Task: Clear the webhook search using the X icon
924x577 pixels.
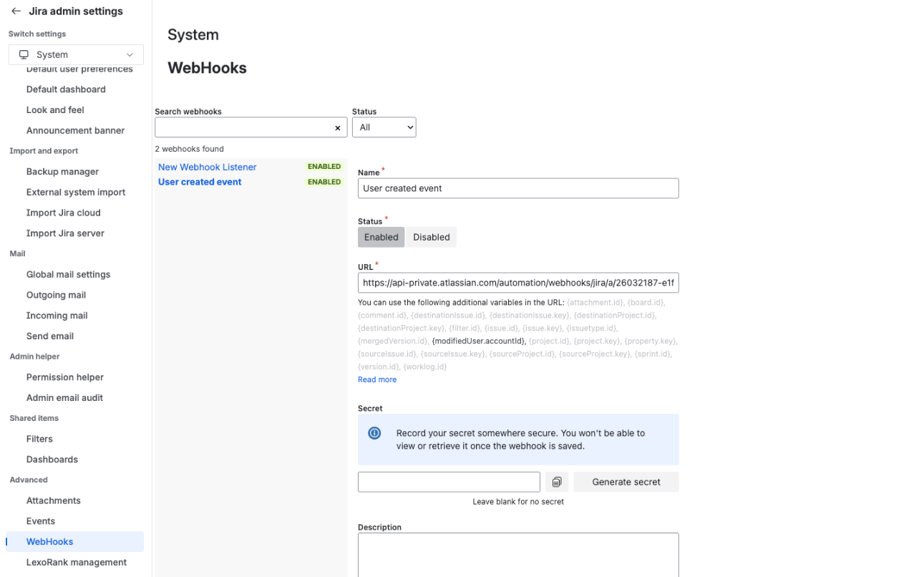Action: point(337,127)
